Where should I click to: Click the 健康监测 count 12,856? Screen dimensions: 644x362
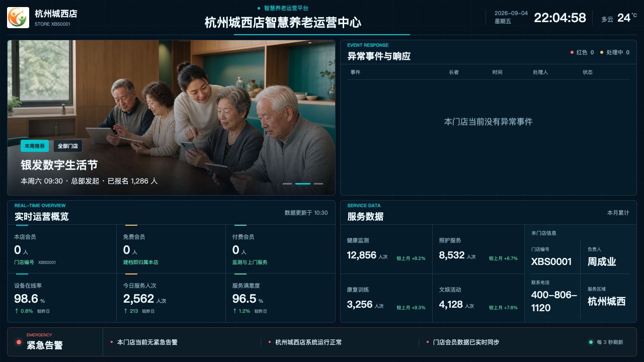[362, 255]
